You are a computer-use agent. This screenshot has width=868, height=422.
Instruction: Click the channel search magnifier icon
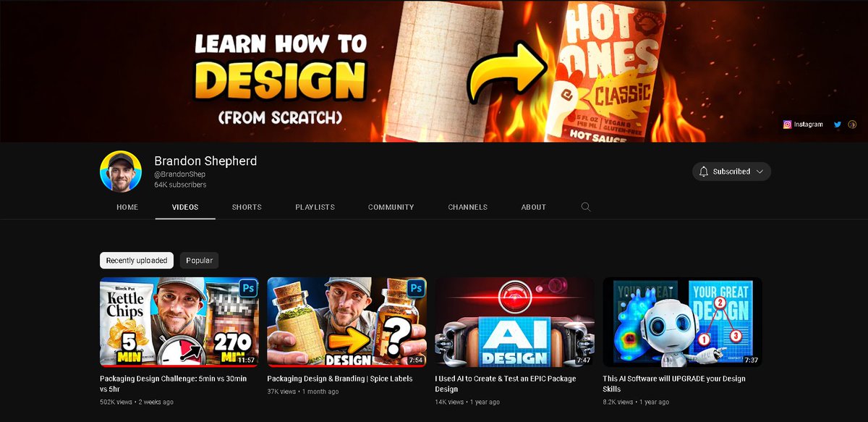point(586,207)
